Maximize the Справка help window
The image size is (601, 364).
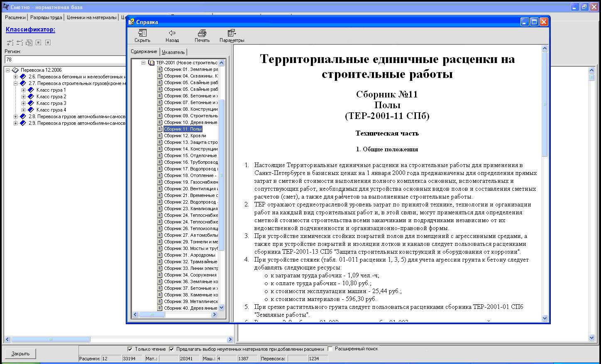tap(534, 22)
